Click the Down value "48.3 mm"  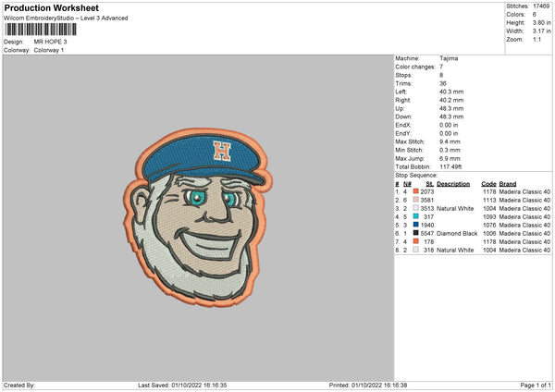point(451,116)
